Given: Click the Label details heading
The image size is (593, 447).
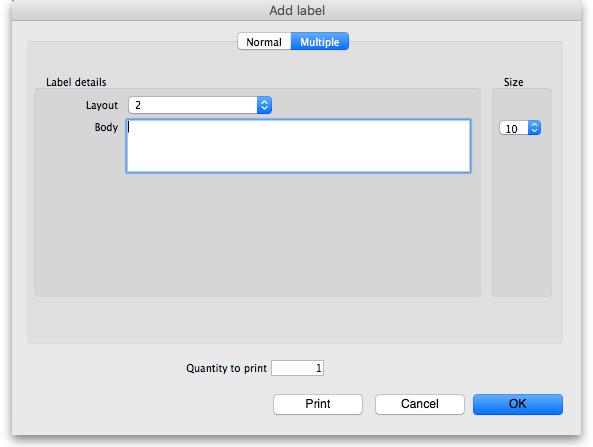Looking at the screenshot, I should click(x=76, y=82).
